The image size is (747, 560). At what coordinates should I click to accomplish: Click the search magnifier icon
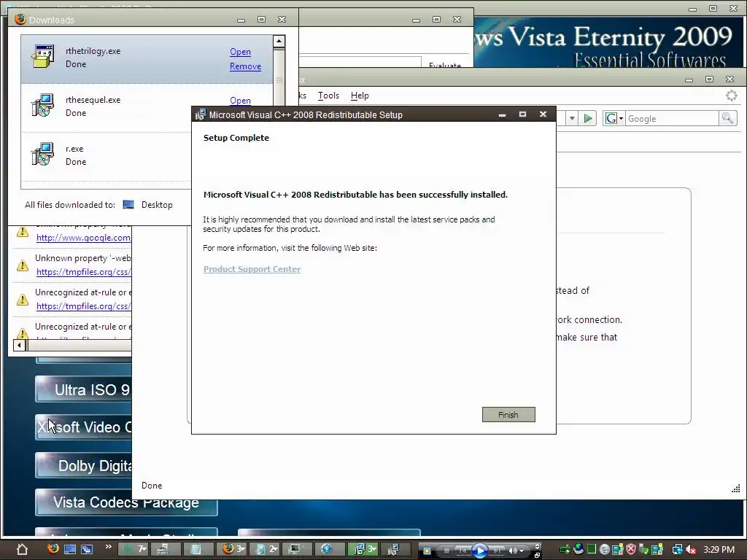727,118
